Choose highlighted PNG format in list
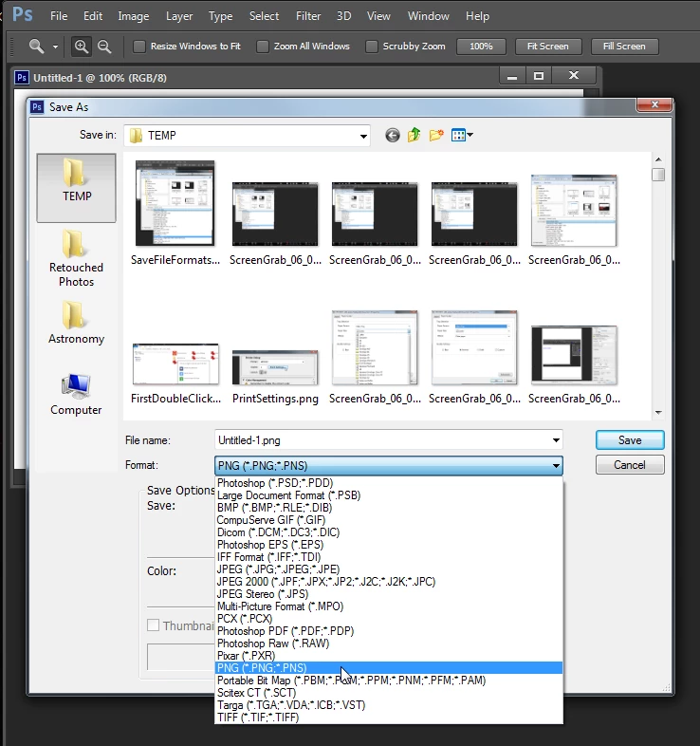 tap(389, 668)
